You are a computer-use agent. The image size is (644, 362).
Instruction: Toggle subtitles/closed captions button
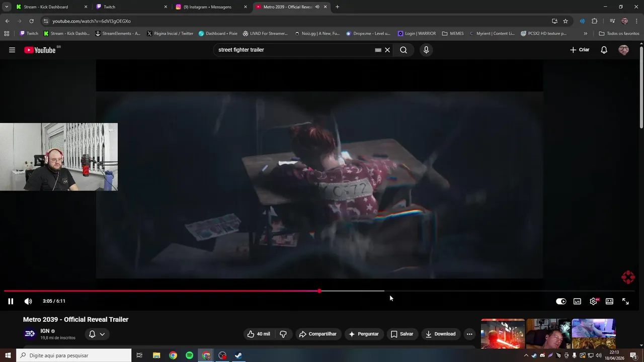(577, 301)
